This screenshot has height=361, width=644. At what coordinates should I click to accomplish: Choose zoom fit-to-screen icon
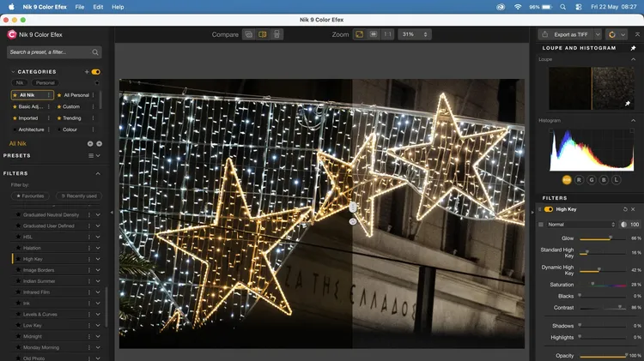(x=360, y=34)
